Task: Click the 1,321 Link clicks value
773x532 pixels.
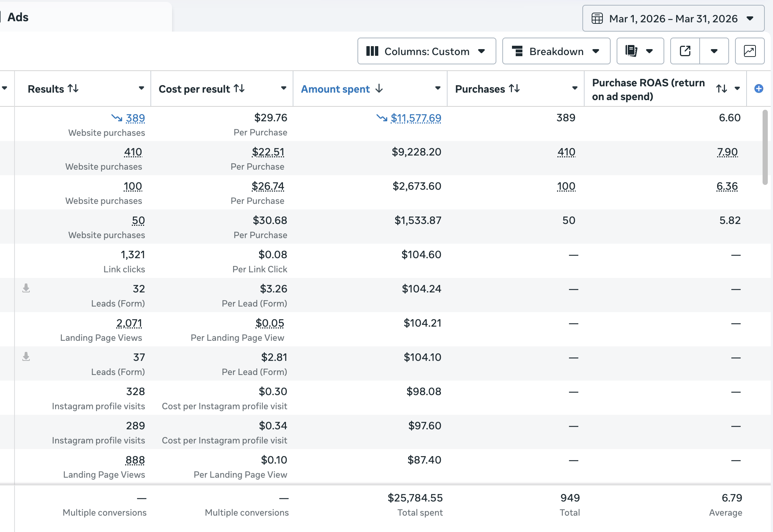Action: 133,254
